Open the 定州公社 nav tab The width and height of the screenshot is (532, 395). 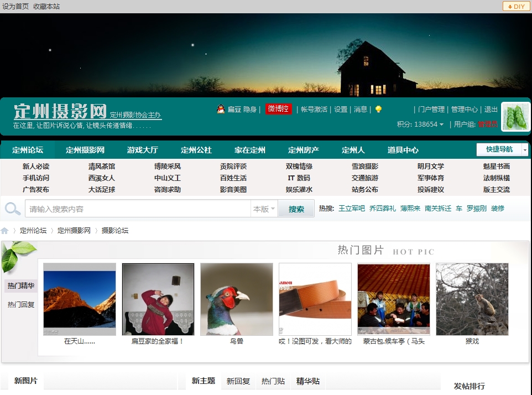(196, 150)
